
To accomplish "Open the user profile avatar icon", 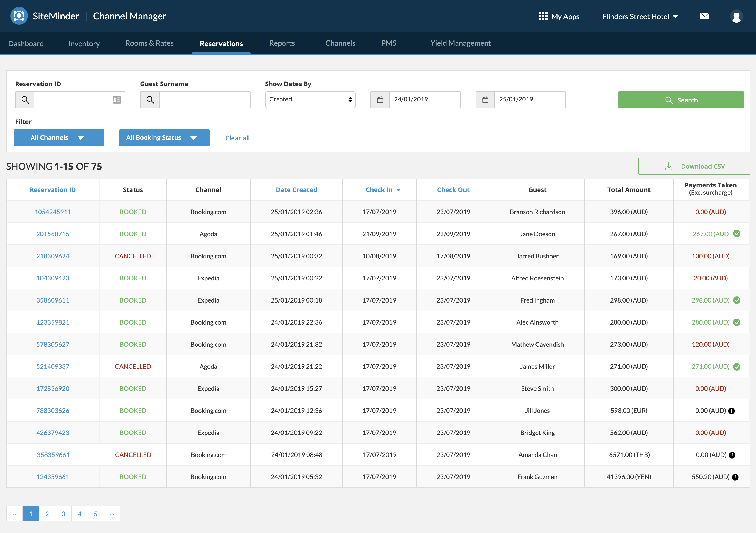I will [x=736, y=16].
